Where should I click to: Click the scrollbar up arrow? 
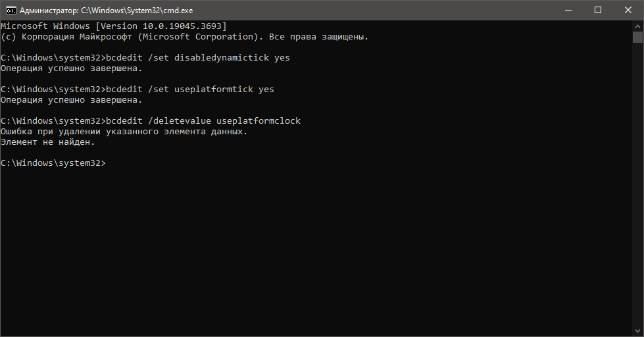coord(637,26)
